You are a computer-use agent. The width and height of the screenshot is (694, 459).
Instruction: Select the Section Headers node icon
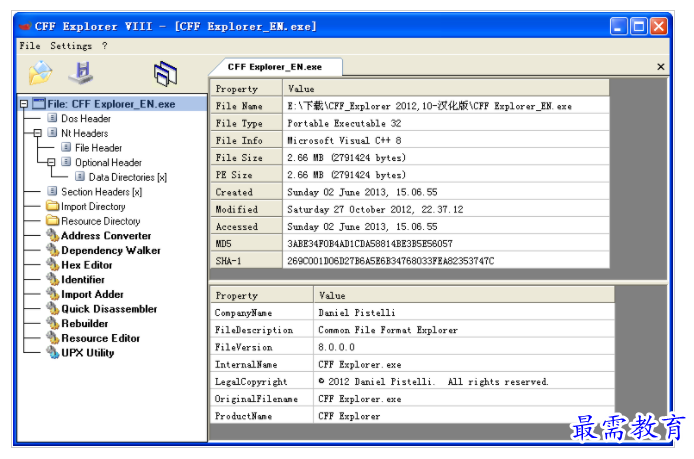[52, 191]
